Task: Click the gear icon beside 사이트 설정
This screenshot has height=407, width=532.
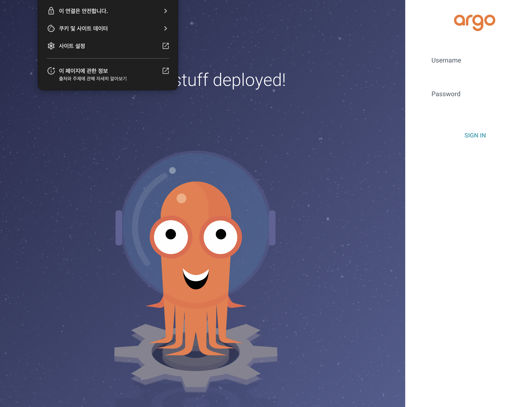Action: point(51,46)
